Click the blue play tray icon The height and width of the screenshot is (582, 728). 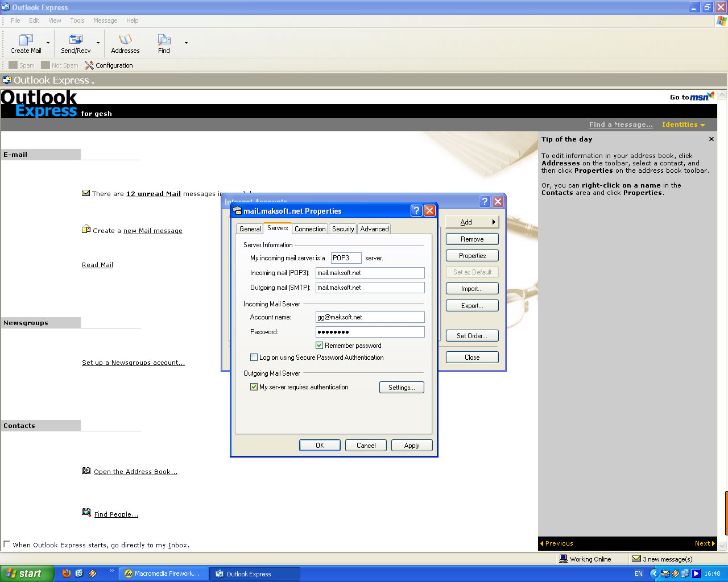click(696, 574)
